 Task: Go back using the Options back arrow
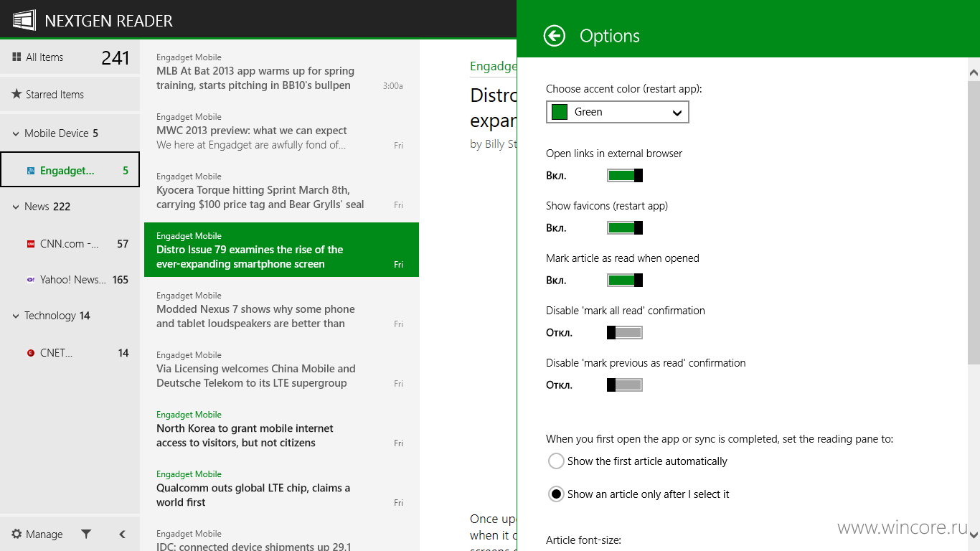tap(555, 36)
